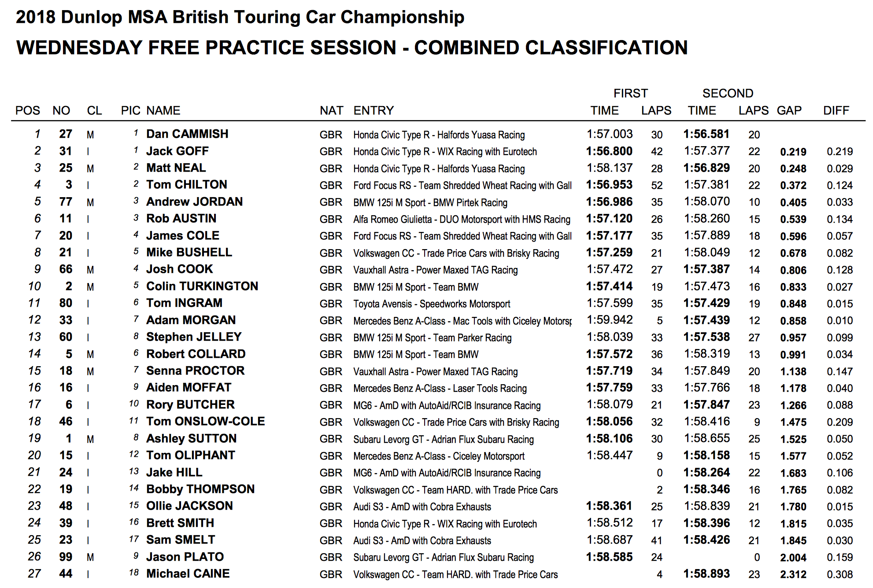Select Colin TURKINGTON's name
Screen dimensions: 873x588
202,286
